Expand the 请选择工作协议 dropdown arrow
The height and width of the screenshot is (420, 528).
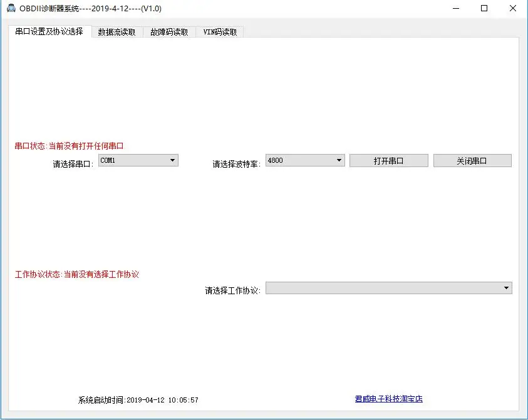click(x=506, y=288)
